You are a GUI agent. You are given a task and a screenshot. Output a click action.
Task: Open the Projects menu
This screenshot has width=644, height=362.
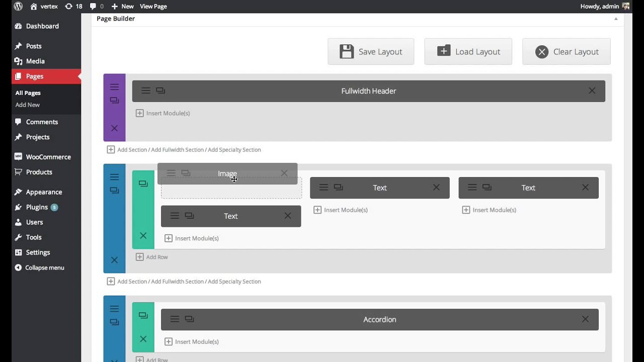click(x=38, y=137)
